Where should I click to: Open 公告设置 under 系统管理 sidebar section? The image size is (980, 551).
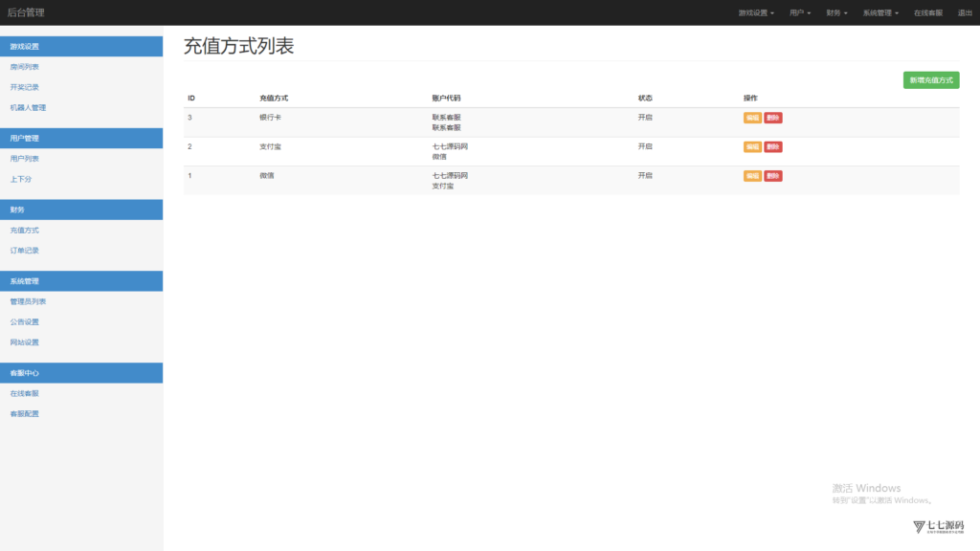pyautogui.click(x=25, y=322)
